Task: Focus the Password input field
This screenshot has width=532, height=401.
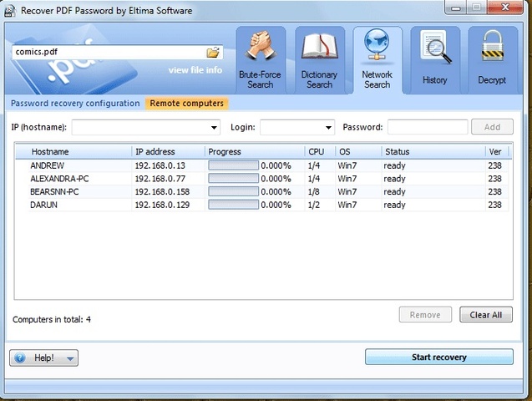Action: coord(428,127)
